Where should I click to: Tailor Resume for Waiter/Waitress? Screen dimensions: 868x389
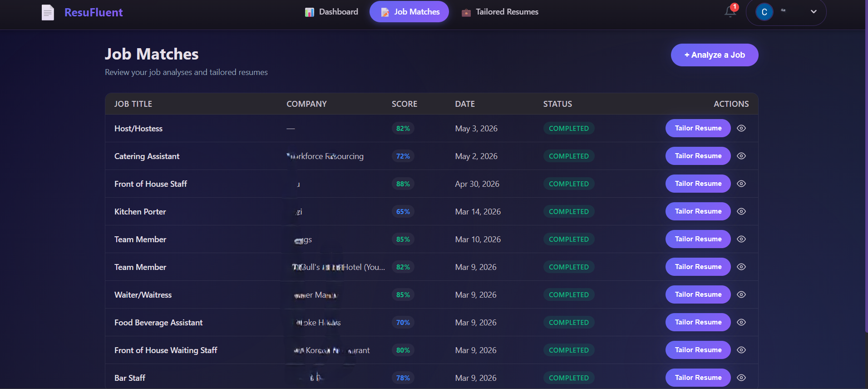(x=698, y=294)
